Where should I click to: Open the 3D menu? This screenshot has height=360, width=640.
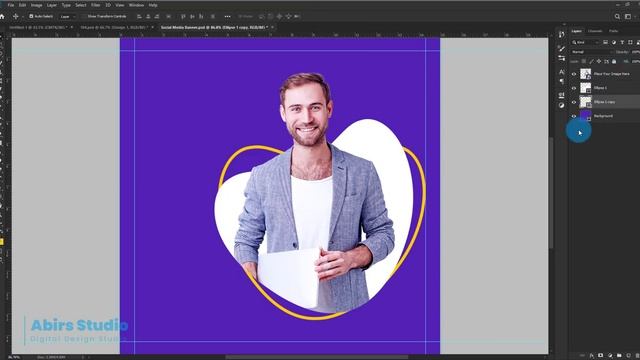click(108, 5)
